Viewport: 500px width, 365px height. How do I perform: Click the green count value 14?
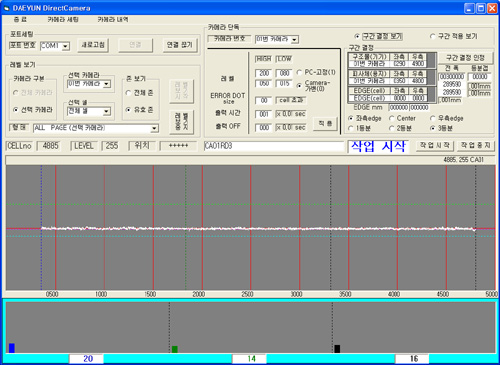pyautogui.click(x=250, y=359)
